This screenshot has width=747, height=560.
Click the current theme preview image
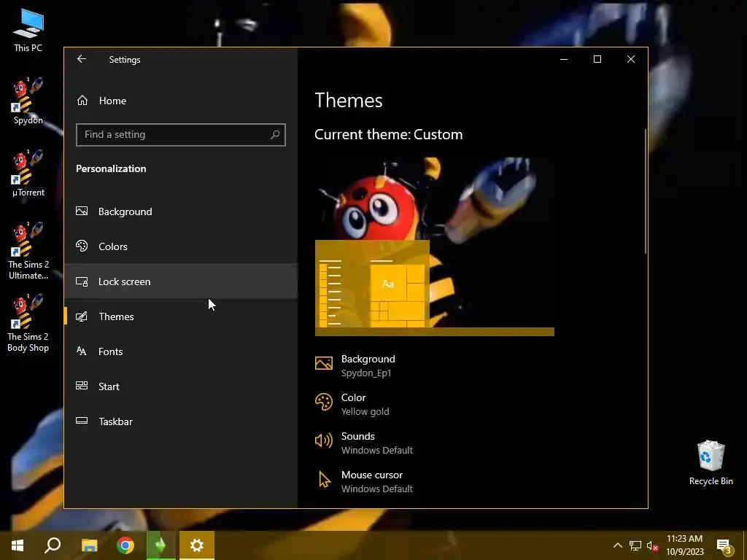click(435, 246)
